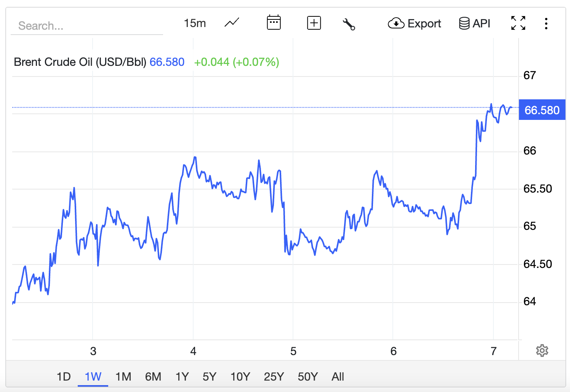Click the 66.580 price value in legend
The width and height of the screenshot is (570, 392).
point(167,62)
